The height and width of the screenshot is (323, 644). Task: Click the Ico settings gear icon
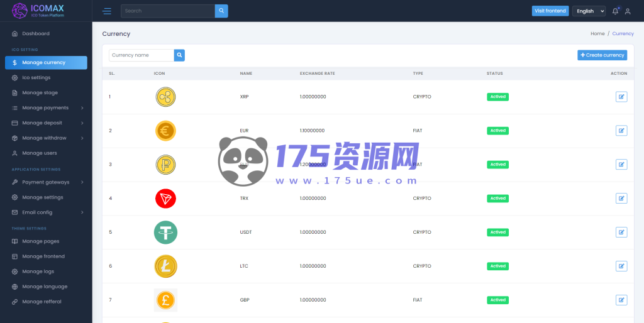point(15,77)
